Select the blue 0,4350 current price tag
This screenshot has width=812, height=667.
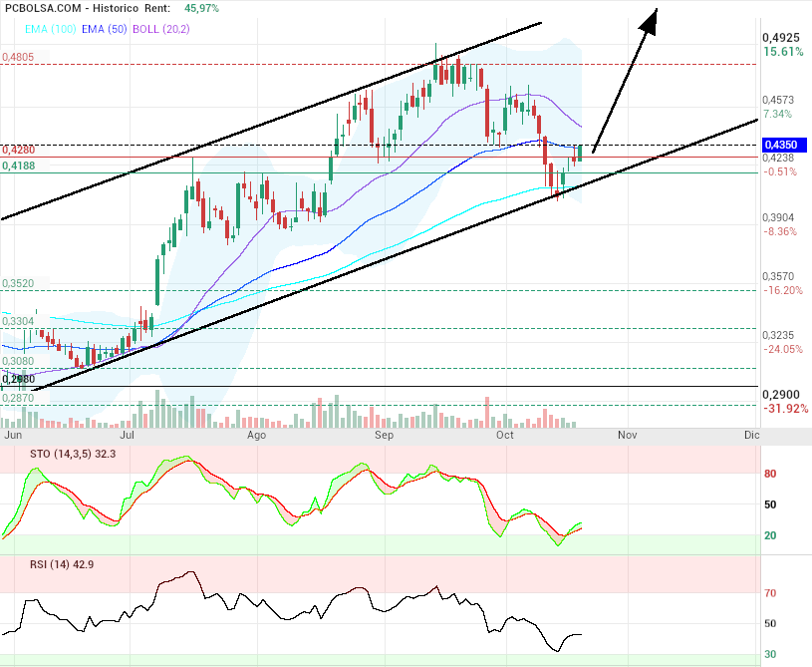coord(785,145)
